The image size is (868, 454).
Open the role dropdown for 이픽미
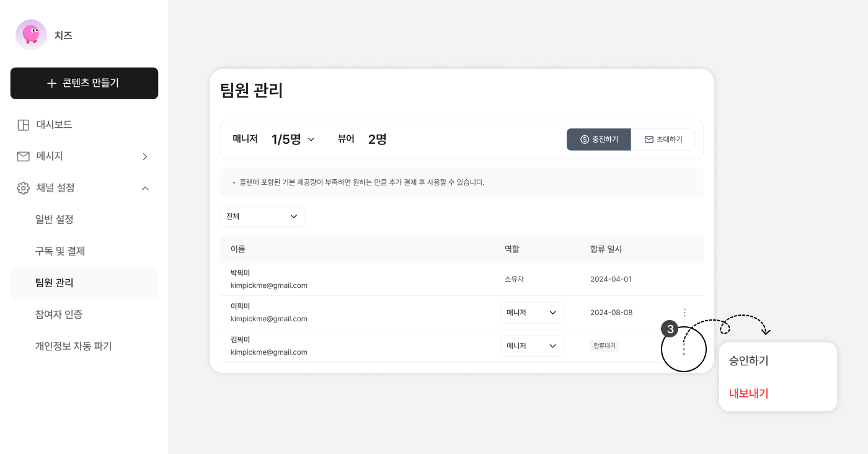click(x=532, y=313)
